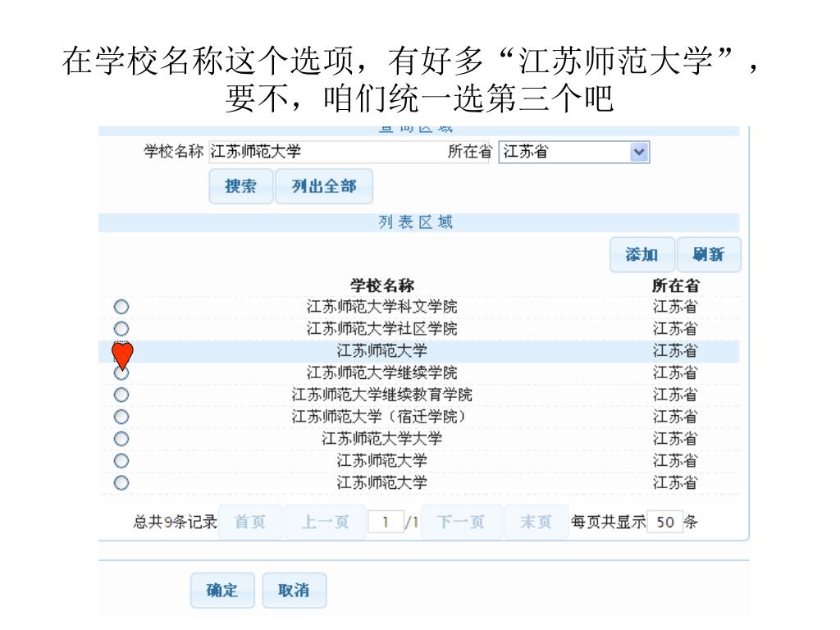This screenshot has width=840, height=630.
Task: Go to previous page with 上一页
Action: 325,521
